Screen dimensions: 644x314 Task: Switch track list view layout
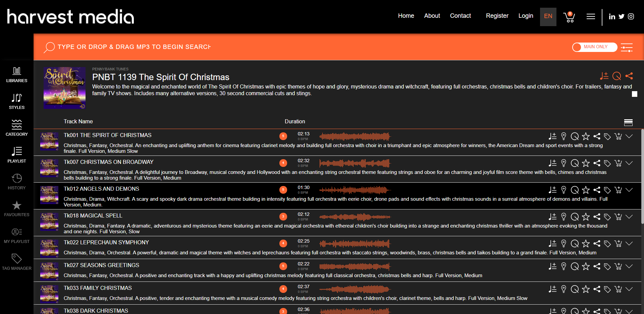click(628, 123)
